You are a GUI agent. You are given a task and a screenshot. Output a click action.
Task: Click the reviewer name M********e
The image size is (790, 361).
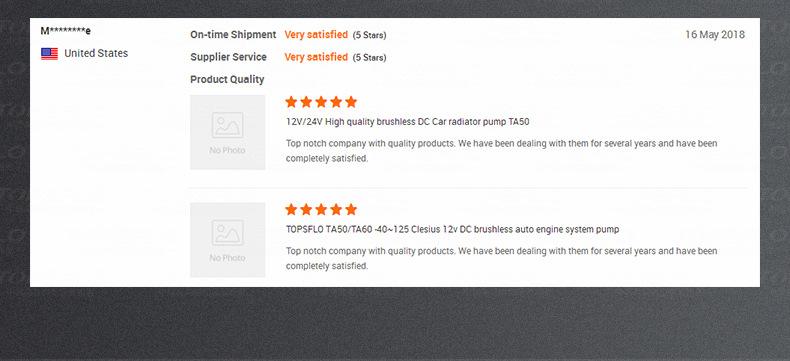pyautogui.click(x=65, y=31)
